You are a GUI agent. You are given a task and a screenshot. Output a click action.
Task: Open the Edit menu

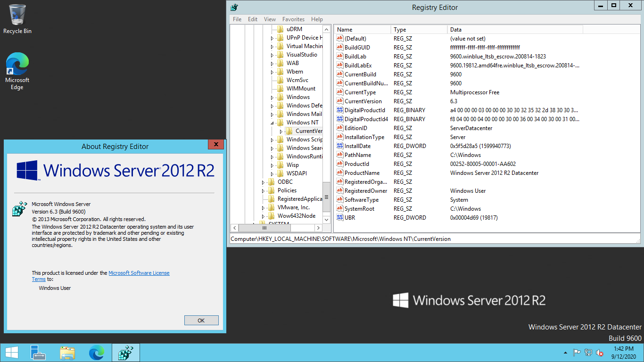tap(253, 19)
